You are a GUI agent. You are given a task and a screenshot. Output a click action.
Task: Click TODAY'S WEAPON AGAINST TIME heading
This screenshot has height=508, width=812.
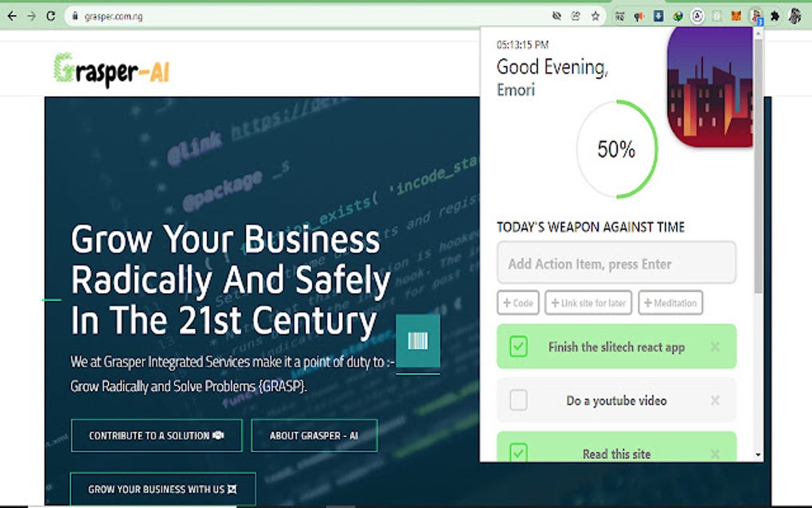click(x=591, y=227)
